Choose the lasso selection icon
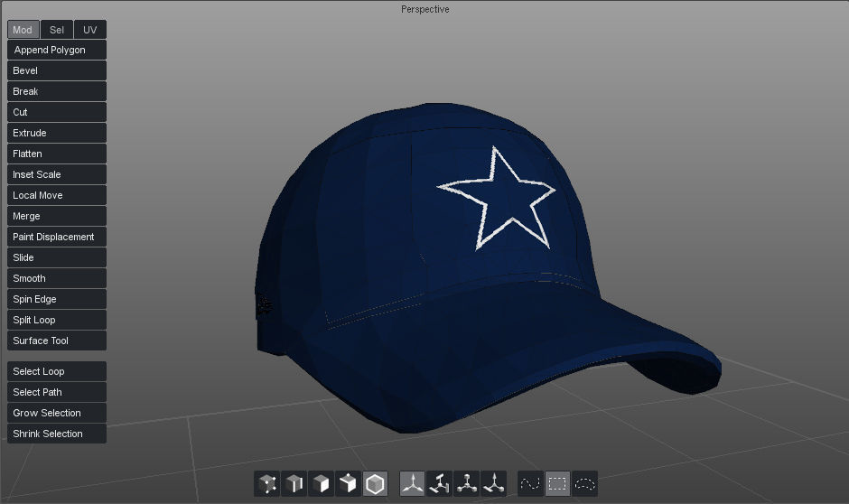 [x=584, y=483]
